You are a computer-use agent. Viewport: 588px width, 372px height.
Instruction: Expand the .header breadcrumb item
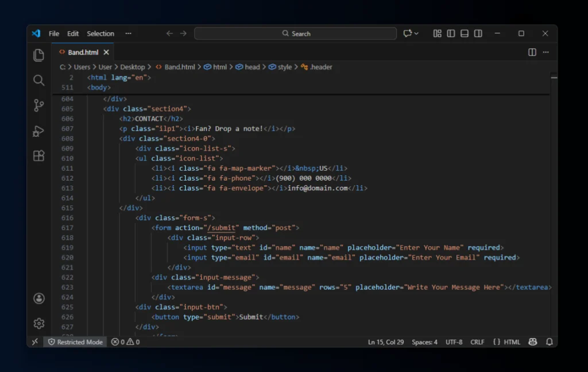[x=320, y=67]
